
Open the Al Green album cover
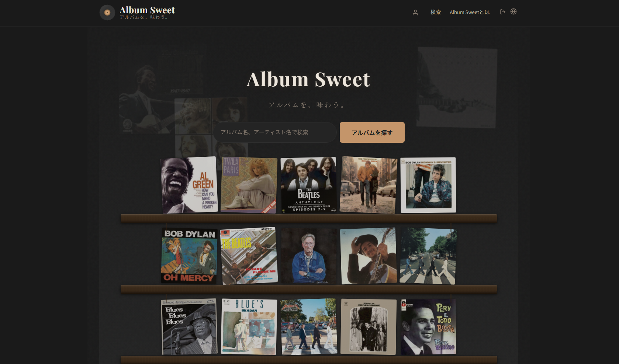(x=190, y=185)
